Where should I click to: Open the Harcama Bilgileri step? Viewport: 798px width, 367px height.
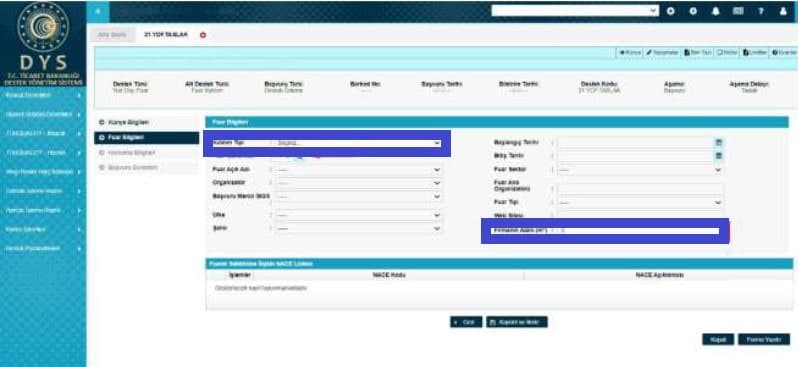pos(147,153)
